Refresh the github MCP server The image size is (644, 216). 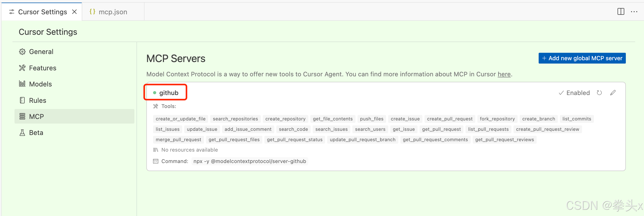[599, 93]
